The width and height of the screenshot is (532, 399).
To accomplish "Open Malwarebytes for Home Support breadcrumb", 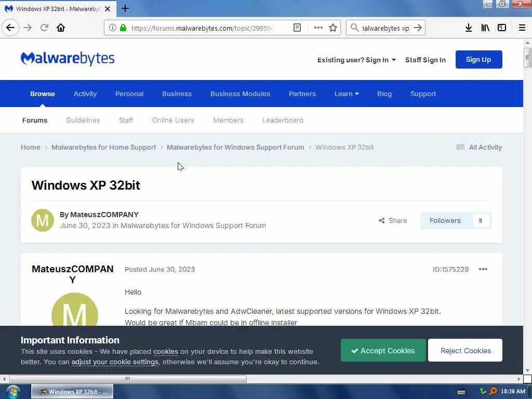I will 104,147.
